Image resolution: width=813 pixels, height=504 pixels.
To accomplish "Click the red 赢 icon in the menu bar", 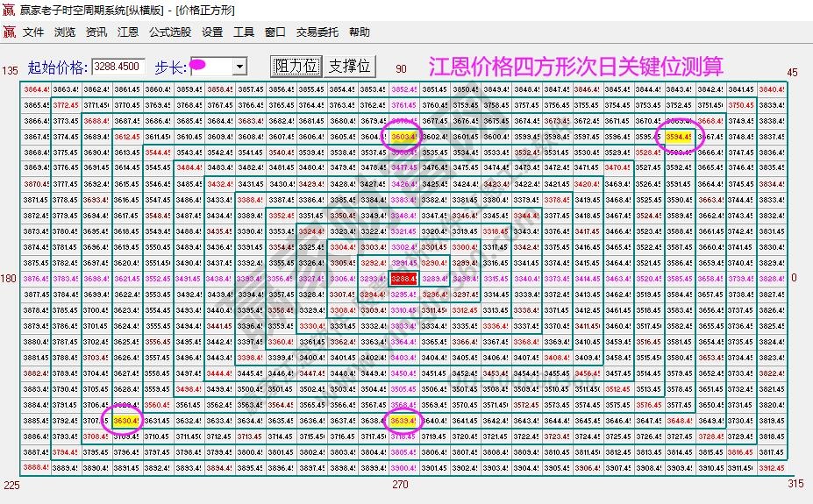I will (9, 32).
